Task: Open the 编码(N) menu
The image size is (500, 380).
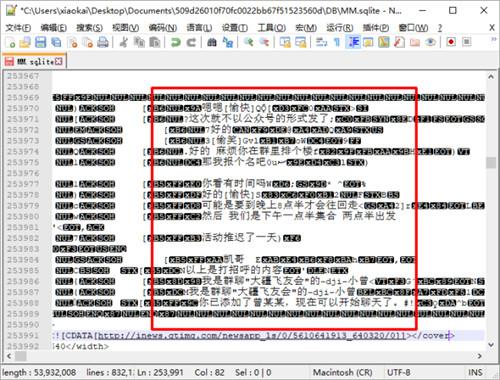Action: click(163, 28)
